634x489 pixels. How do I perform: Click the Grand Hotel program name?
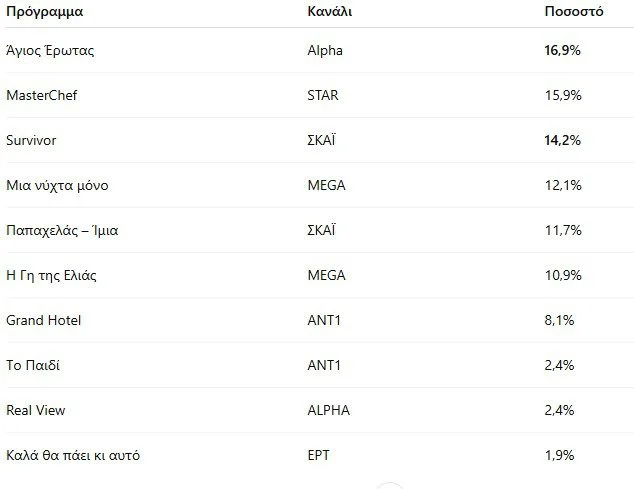43,320
